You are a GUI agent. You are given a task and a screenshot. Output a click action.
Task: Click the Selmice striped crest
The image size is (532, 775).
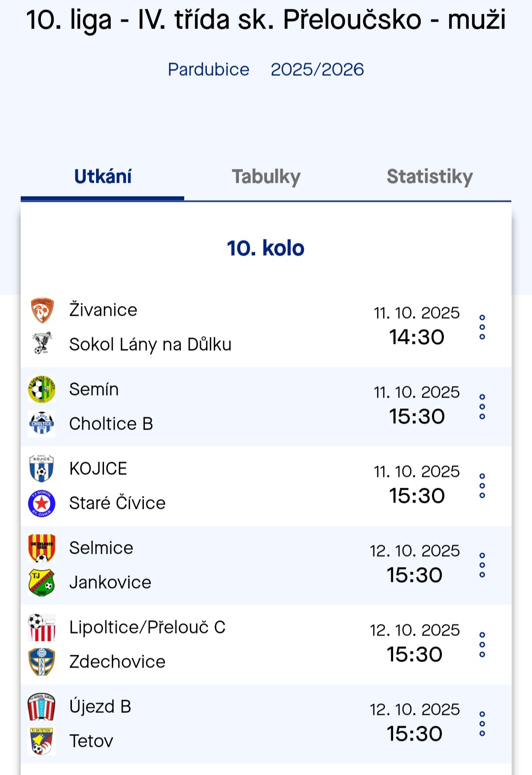click(x=42, y=548)
